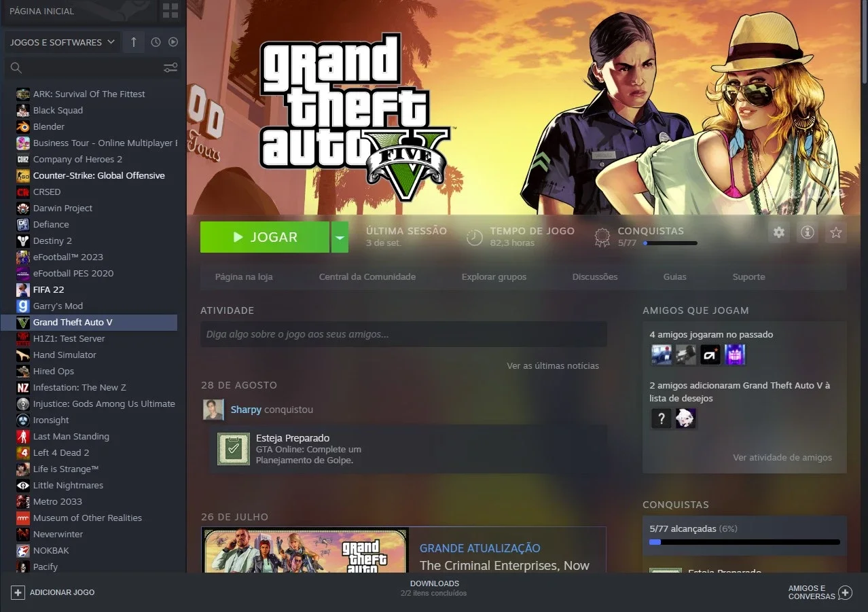Screen dimensions: 868x612
Task: Open the Suporte tab
Action: (x=748, y=276)
